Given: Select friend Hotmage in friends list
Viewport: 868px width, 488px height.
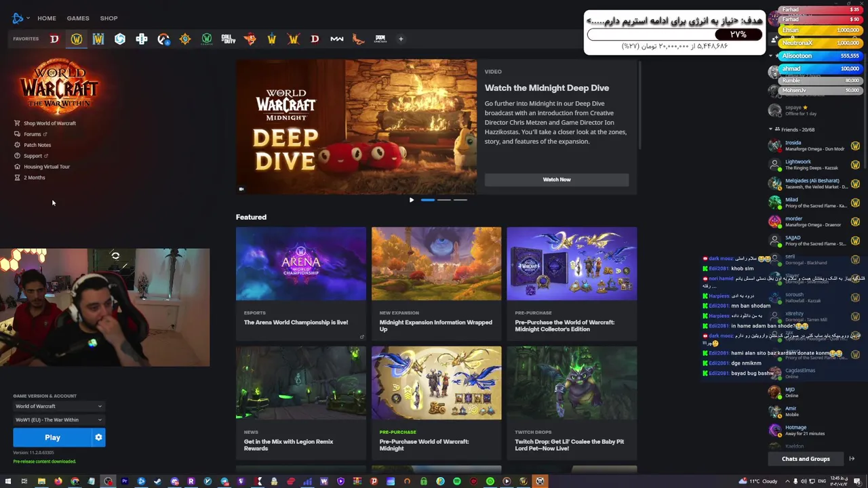Looking at the screenshot, I should (814, 430).
